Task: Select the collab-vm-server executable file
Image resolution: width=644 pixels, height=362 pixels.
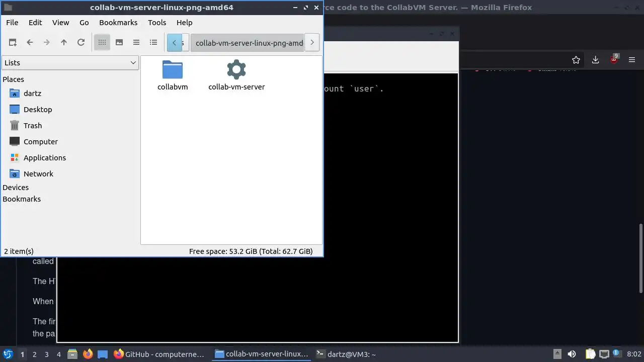Action: pyautogui.click(x=236, y=75)
